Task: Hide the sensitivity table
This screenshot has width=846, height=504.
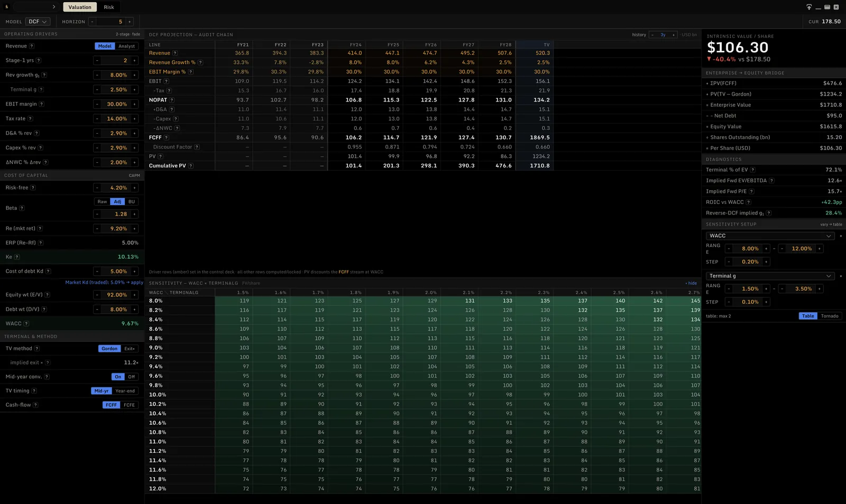Action: (x=691, y=283)
